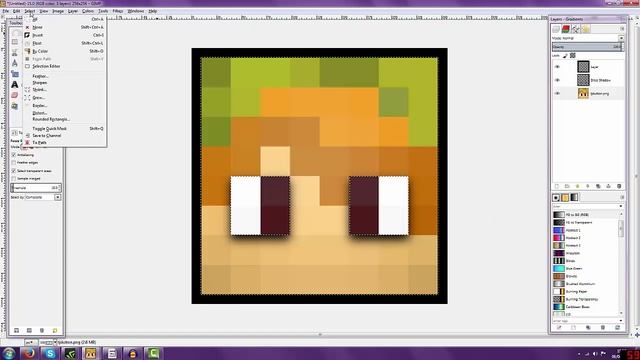Viewport: 640px width, 360px height.
Task: Switch to the Layers tab
Action: tap(556, 29)
